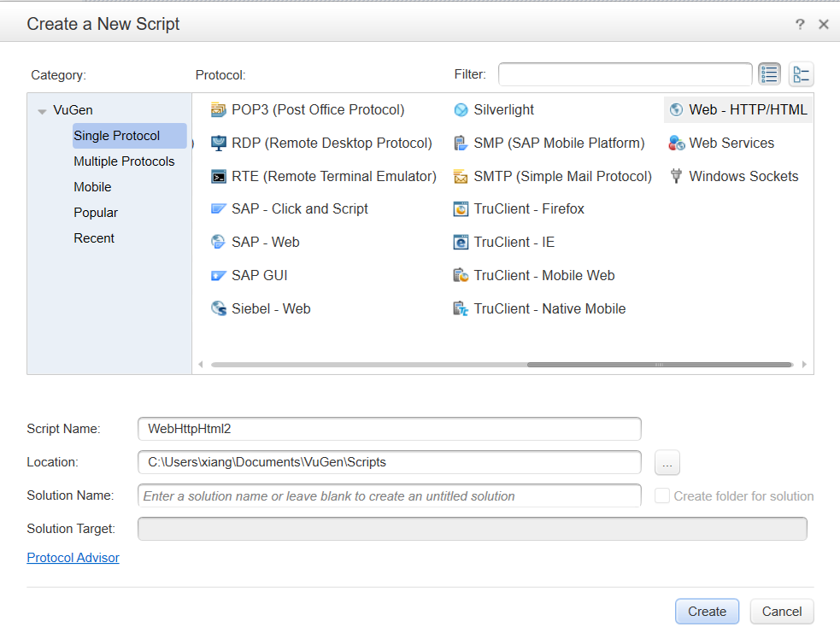Choose the Web Services protocol icon
Image resolution: width=840 pixels, height=633 pixels.
click(676, 143)
